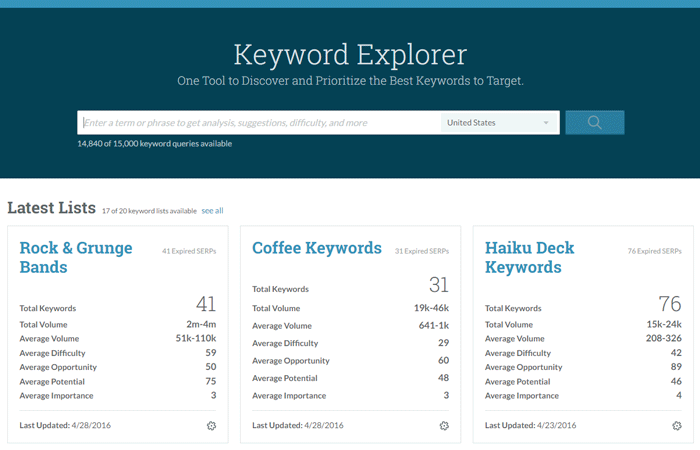The image size is (700, 450).
Task: Click '31 Expired SERPs' on Coffee Keywords card
Action: pos(421,251)
